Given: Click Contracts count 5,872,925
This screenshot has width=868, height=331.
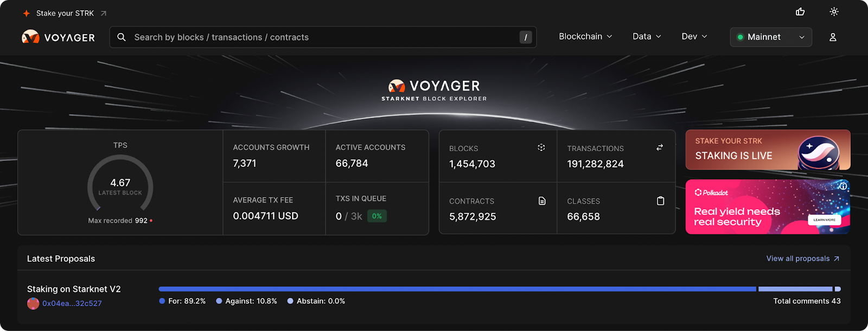Looking at the screenshot, I should point(473,217).
